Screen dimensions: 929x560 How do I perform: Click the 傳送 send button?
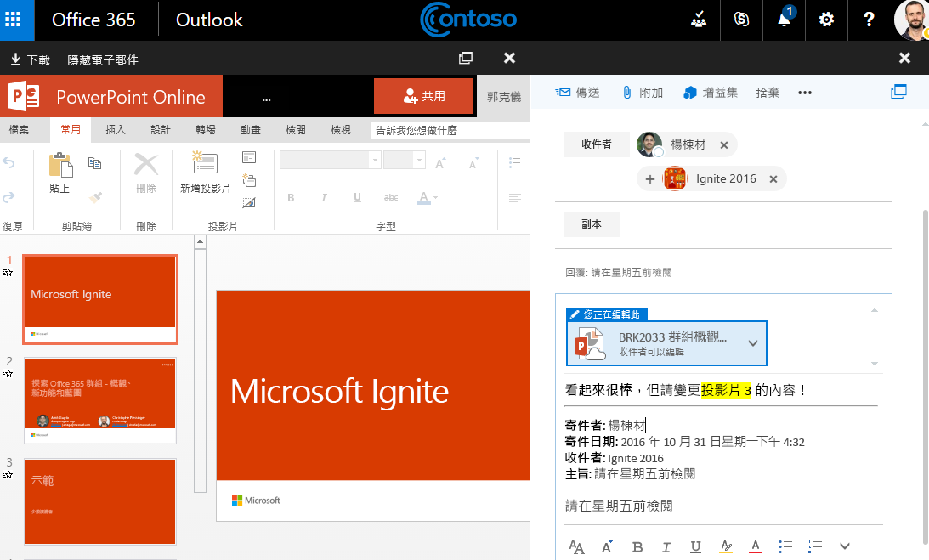pos(578,93)
